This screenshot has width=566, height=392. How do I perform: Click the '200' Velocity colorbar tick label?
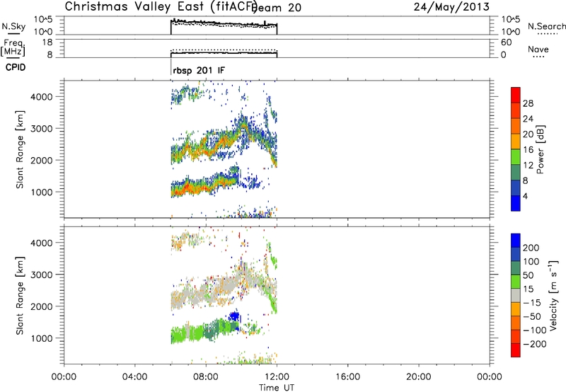click(531, 248)
